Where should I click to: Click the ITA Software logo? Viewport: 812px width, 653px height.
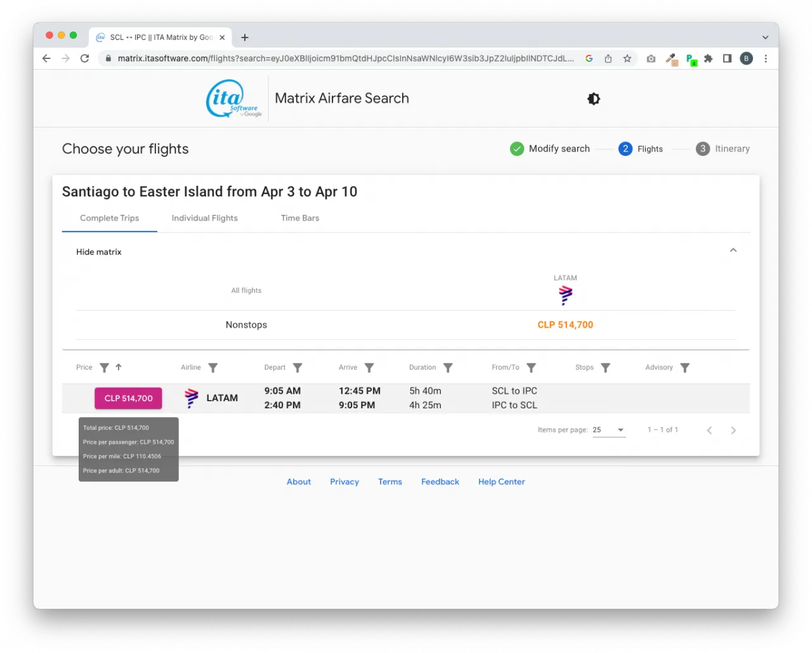pos(233,98)
